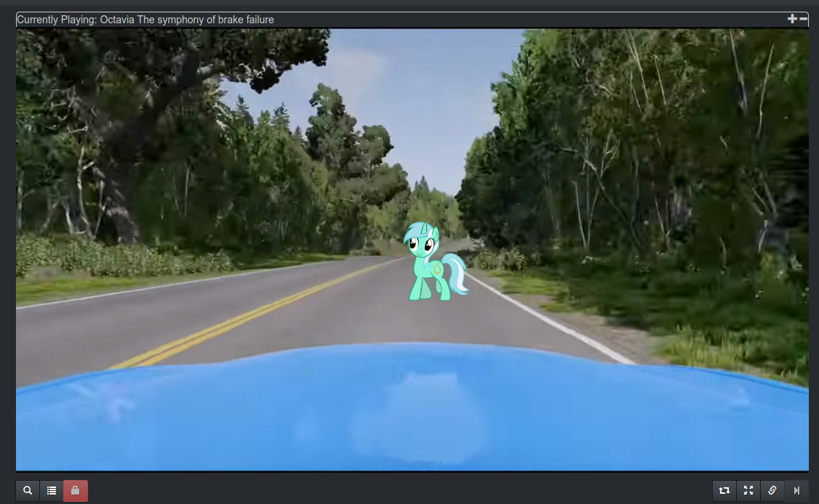Enter fullscreen with the expand-arrows icon

point(748,491)
